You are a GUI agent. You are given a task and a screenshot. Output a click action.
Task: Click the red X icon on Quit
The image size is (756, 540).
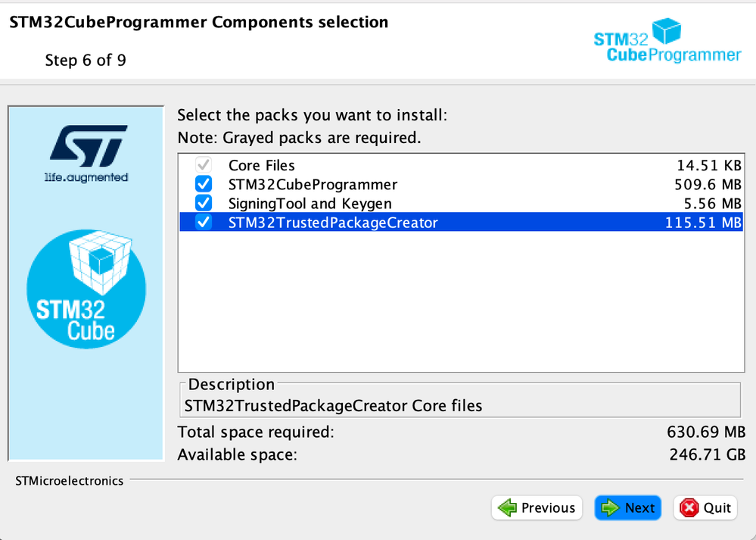tap(689, 507)
